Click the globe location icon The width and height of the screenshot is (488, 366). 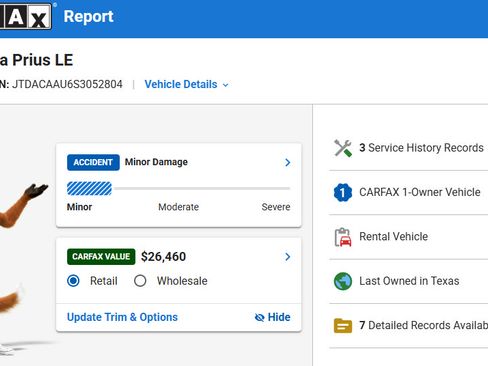coord(343,281)
